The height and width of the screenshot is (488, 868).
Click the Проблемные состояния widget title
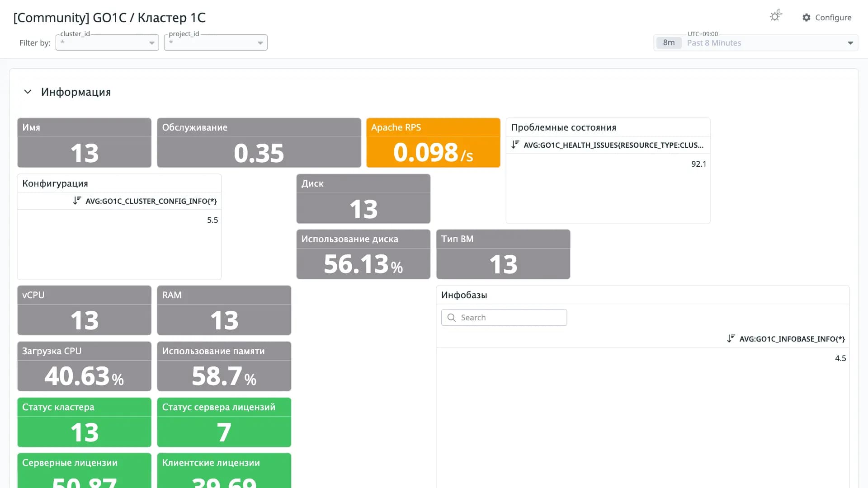(x=564, y=127)
